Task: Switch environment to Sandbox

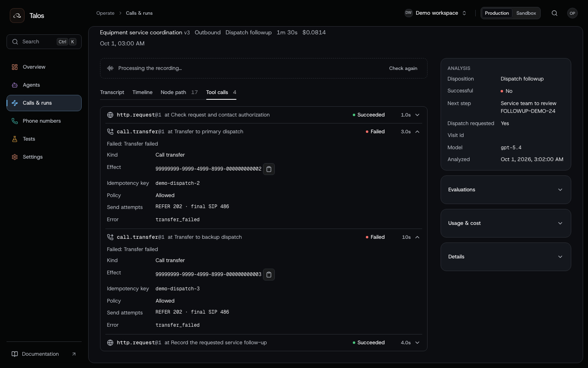Action: pos(526,13)
